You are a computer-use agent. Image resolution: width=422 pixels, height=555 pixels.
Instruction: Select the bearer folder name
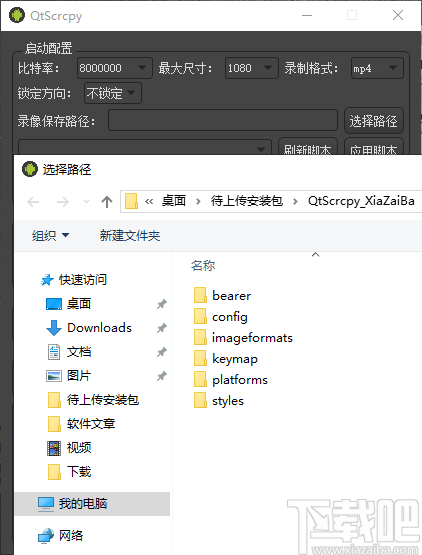[232, 296]
